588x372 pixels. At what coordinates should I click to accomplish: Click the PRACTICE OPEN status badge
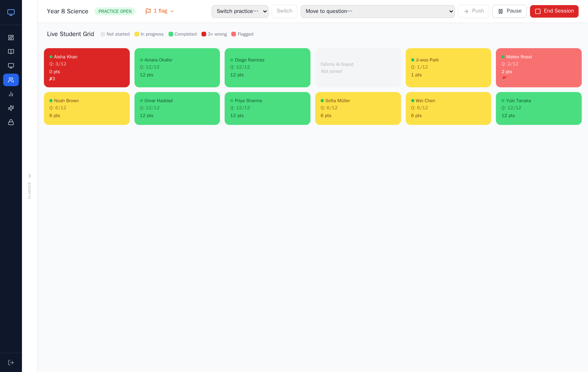click(115, 12)
